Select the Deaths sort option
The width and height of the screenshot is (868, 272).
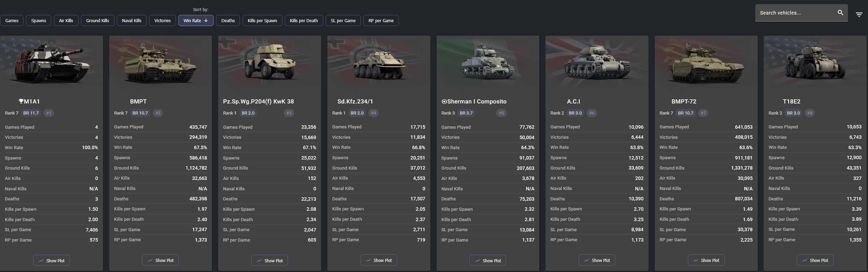pyautogui.click(x=228, y=21)
